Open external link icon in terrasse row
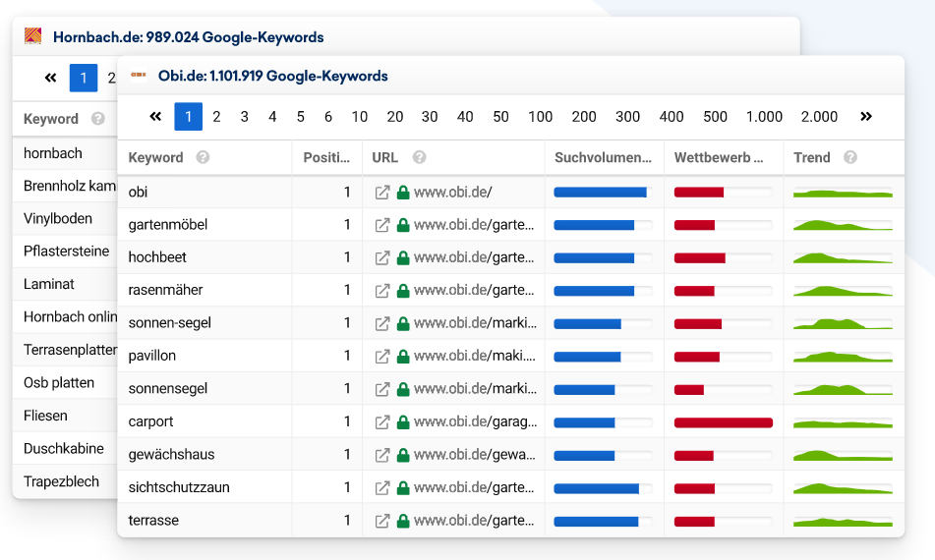 (x=382, y=521)
